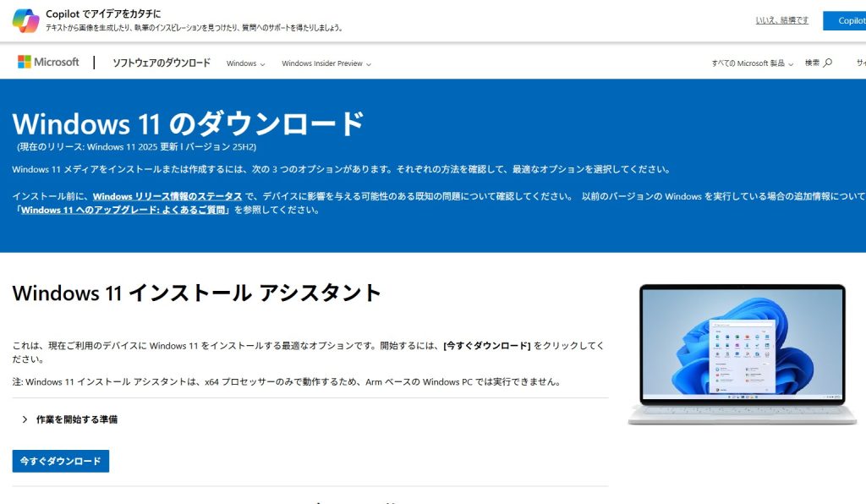Click the Copilot logo icon in banner

point(25,21)
